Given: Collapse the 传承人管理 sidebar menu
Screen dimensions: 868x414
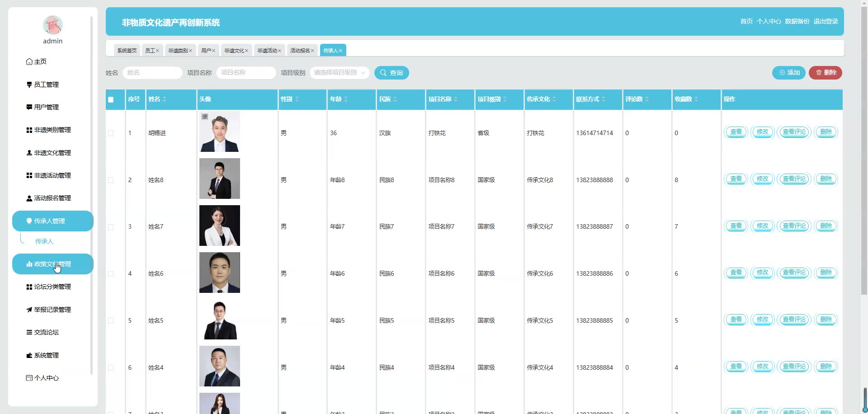Looking at the screenshot, I should pos(52,221).
